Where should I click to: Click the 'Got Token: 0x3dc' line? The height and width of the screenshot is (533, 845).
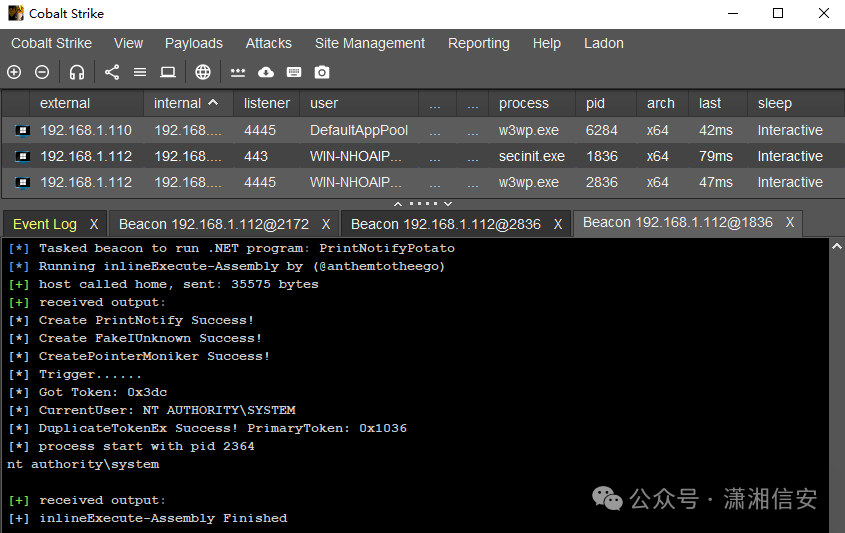(x=88, y=392)
